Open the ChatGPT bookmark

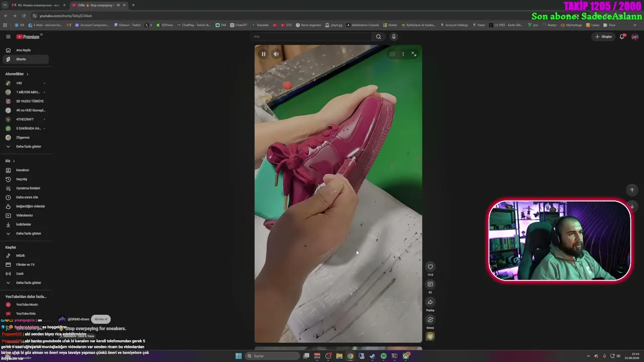coord(238,25)
